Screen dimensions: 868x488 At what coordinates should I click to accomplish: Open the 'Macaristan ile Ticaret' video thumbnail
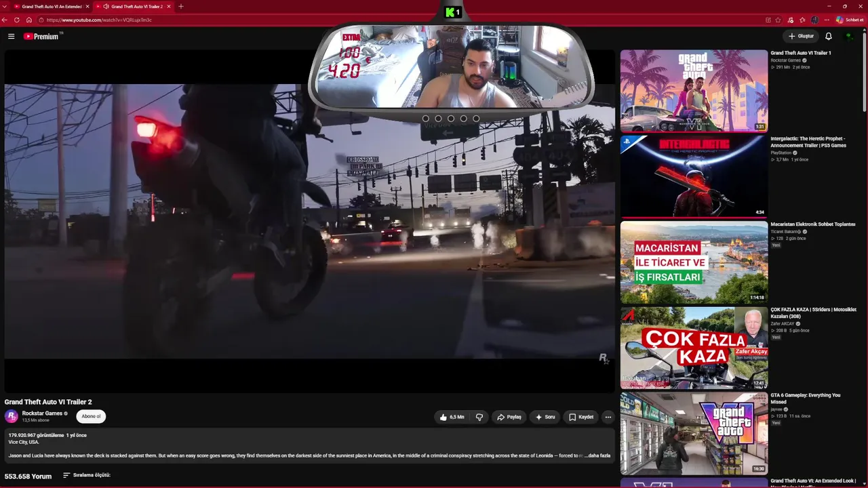(694, 262)
